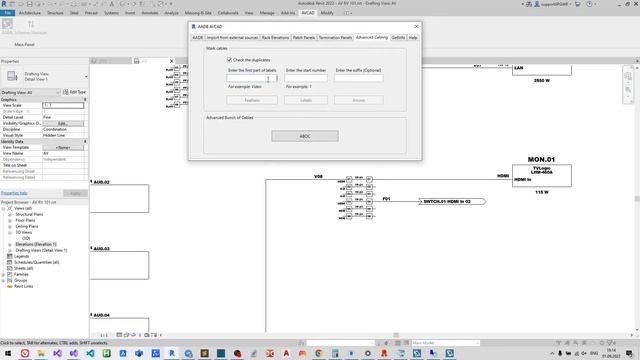Open the Schema Manager ribbon tool
The image size is (640, 360).
31,27
